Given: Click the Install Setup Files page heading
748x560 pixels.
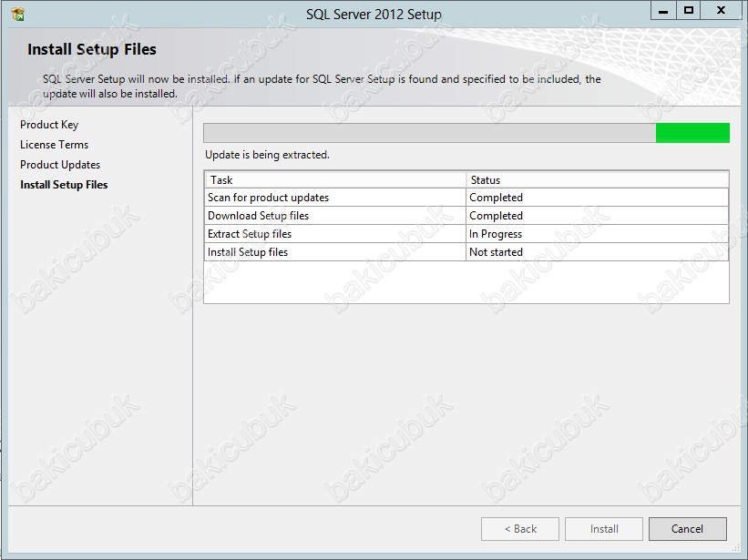Looking at the screenshot, I should click(92, 49).
